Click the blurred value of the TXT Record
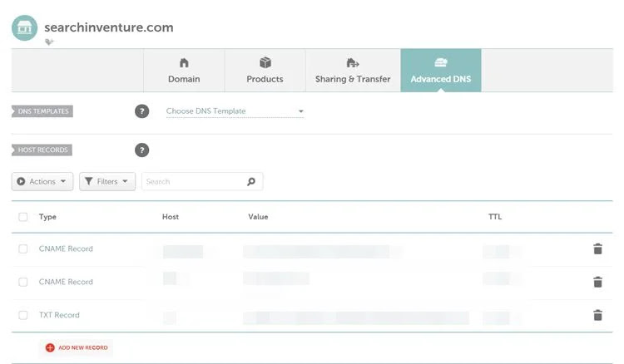The height and width of the screenshot is (364, 624). (x=356, y=318)
